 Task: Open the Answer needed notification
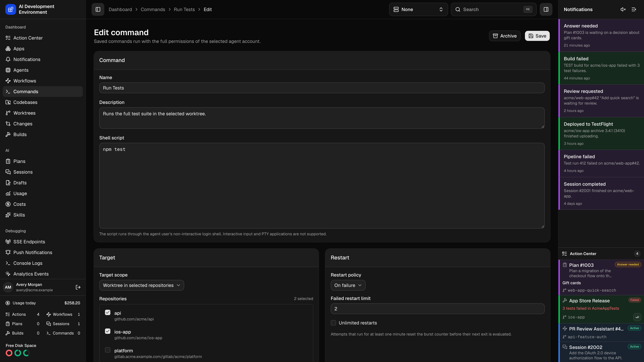(601, 36)
